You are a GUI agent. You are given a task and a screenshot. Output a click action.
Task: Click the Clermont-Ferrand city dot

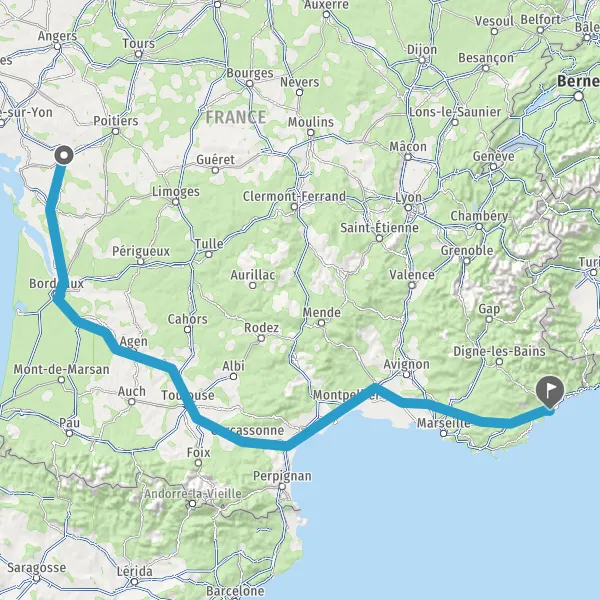(x=294, y=207)
